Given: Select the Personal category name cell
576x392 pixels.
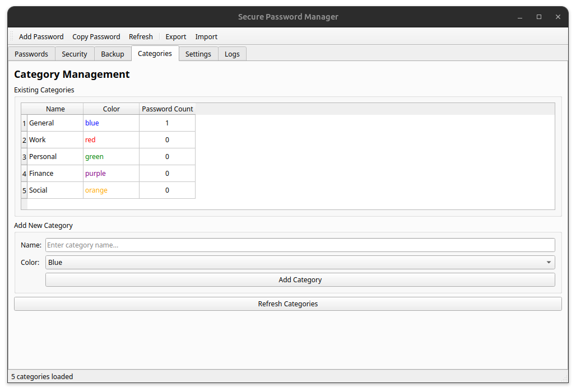Looking at the screenshot, I should pyautogui.click(x=55, y=157).
